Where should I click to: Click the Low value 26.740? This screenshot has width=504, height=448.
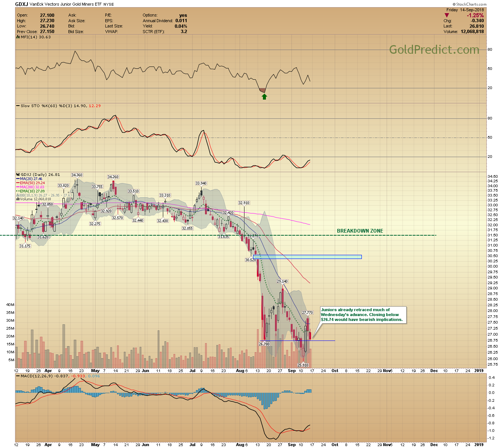pyautogui.click(x=47, y=26)
